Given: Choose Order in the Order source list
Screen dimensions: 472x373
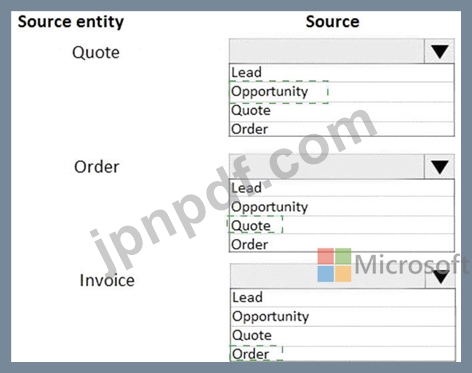Looking at the screenshot, I should point(342,244).
